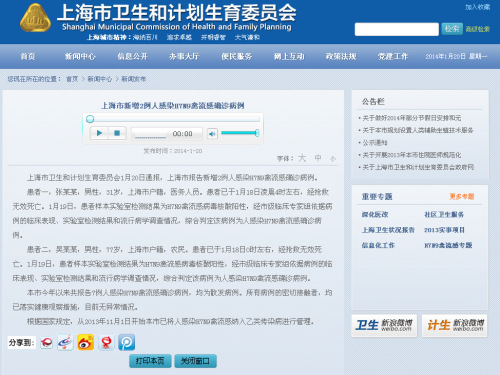Open the 新闻中心 navigation menu
This screenshot has height=375, width=500.
tap(80, 56)
